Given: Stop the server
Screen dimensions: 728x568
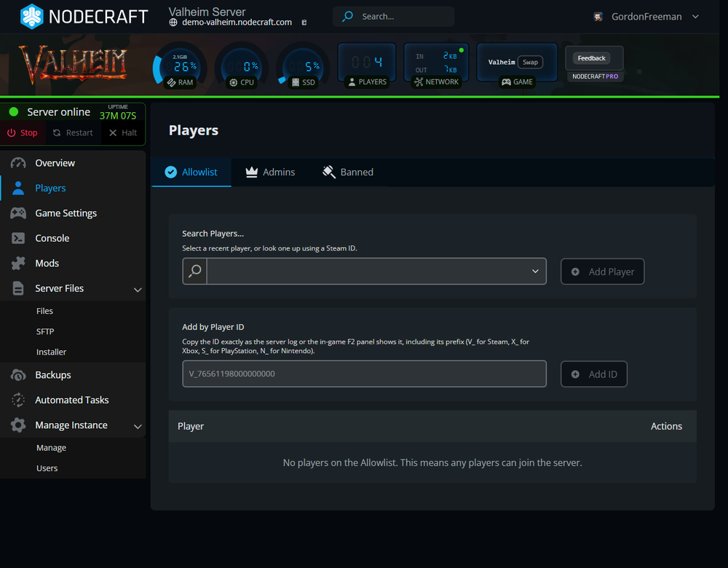Looking at the screenshot, I should point(23,133).
